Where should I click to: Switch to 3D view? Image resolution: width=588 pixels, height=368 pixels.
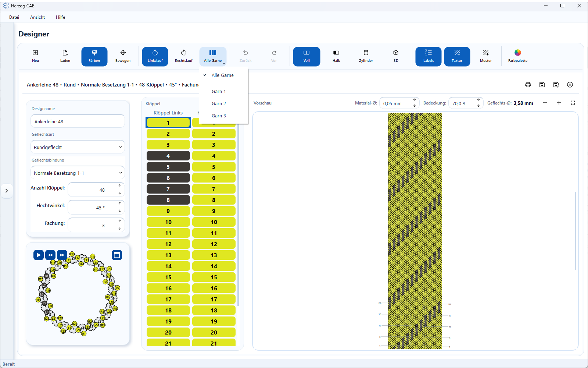coord(396,56)
